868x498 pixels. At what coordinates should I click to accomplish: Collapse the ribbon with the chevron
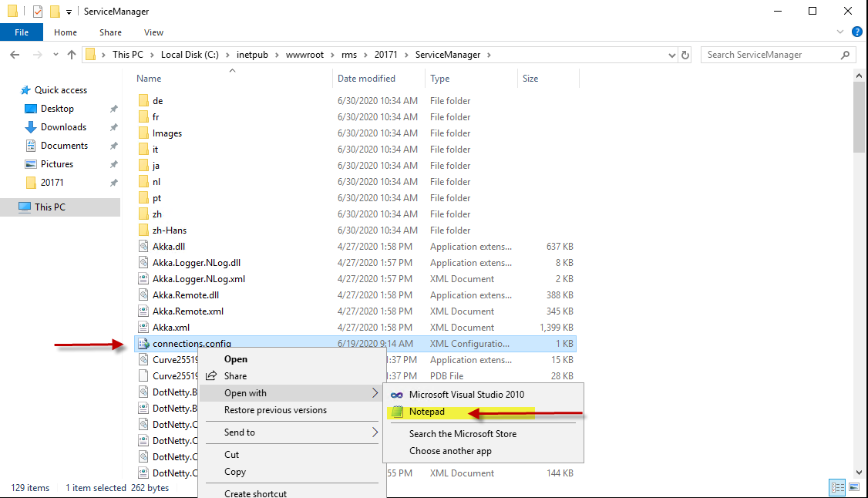839,32
